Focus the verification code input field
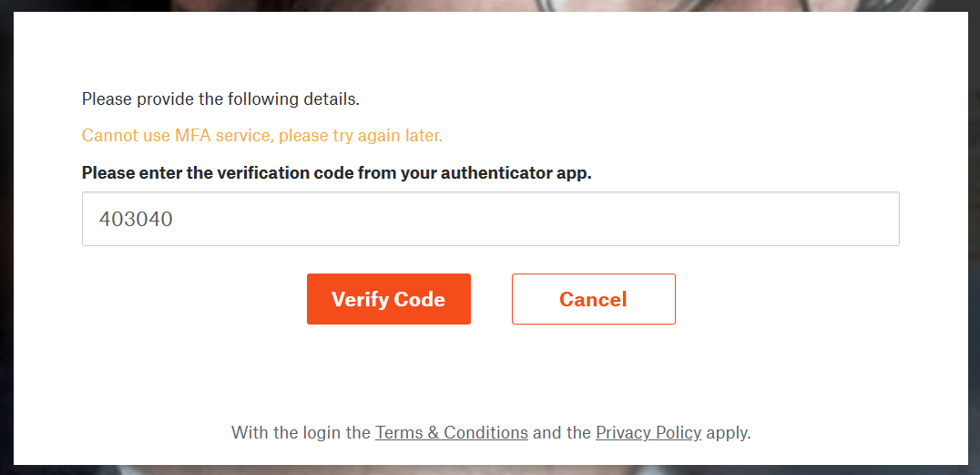 [x=491, y=219]
